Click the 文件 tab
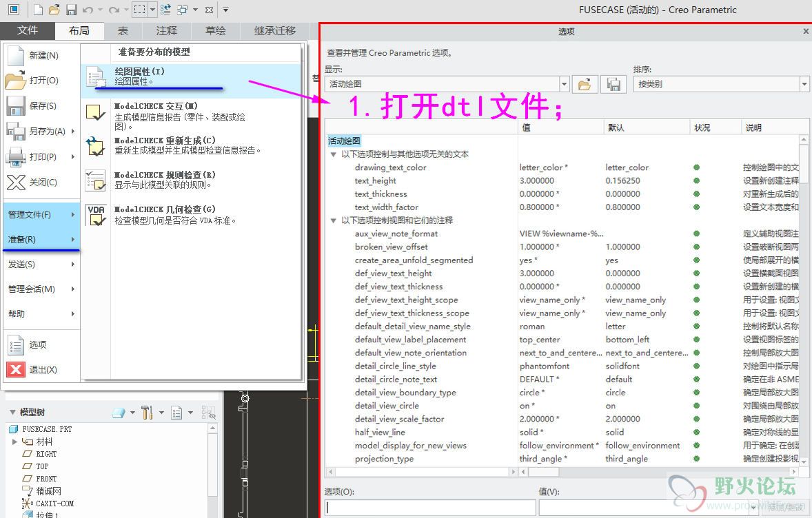The width and height of the screenshot is (812, 518). tap(27, 30)
